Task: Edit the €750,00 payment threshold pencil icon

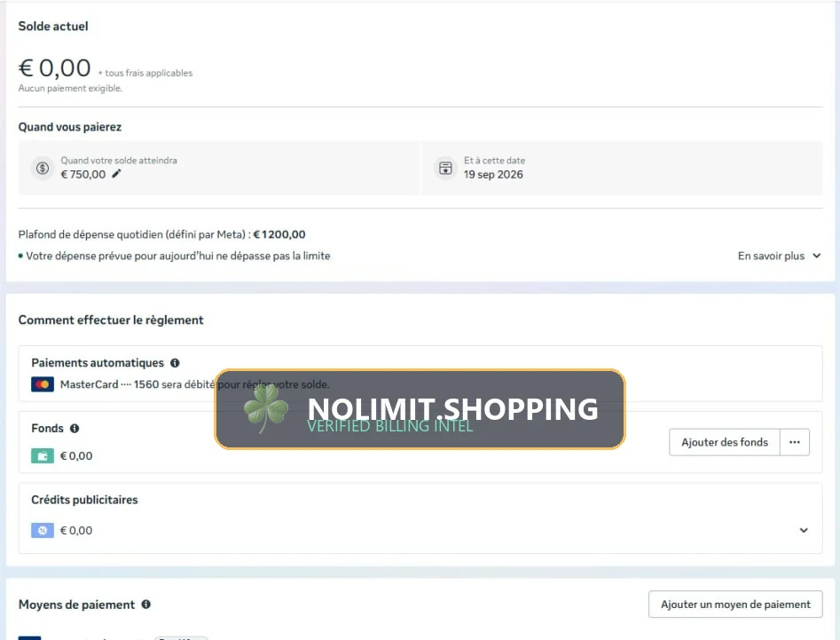Action: 116,174
